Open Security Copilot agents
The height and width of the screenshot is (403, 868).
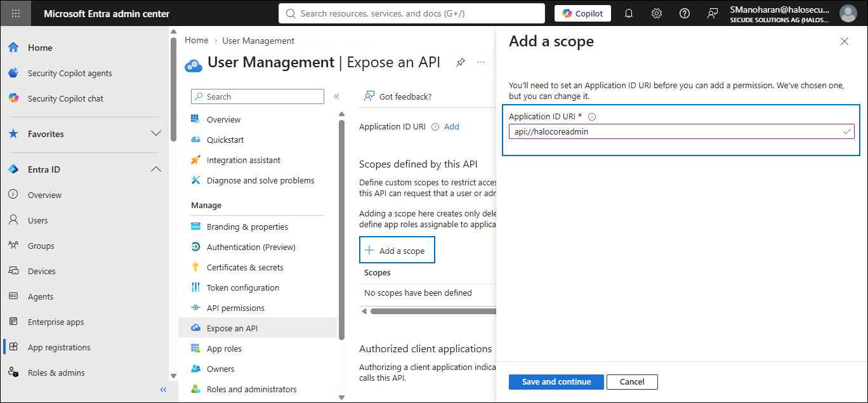click(70, 73)
